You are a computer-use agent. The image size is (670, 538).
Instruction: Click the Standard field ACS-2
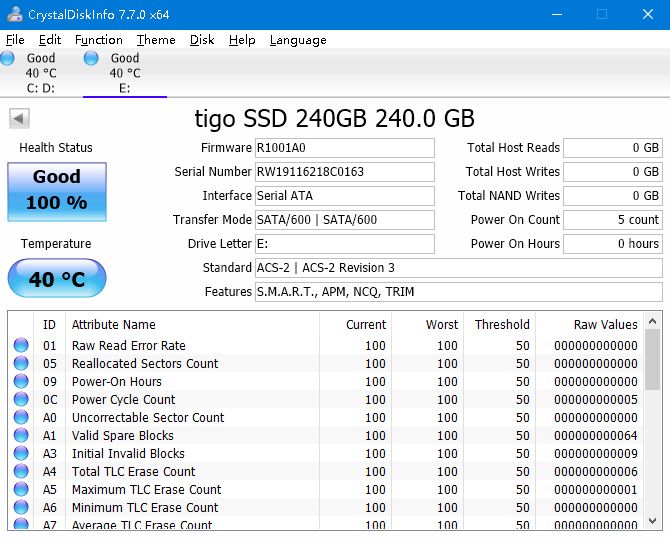coord(459,268)
